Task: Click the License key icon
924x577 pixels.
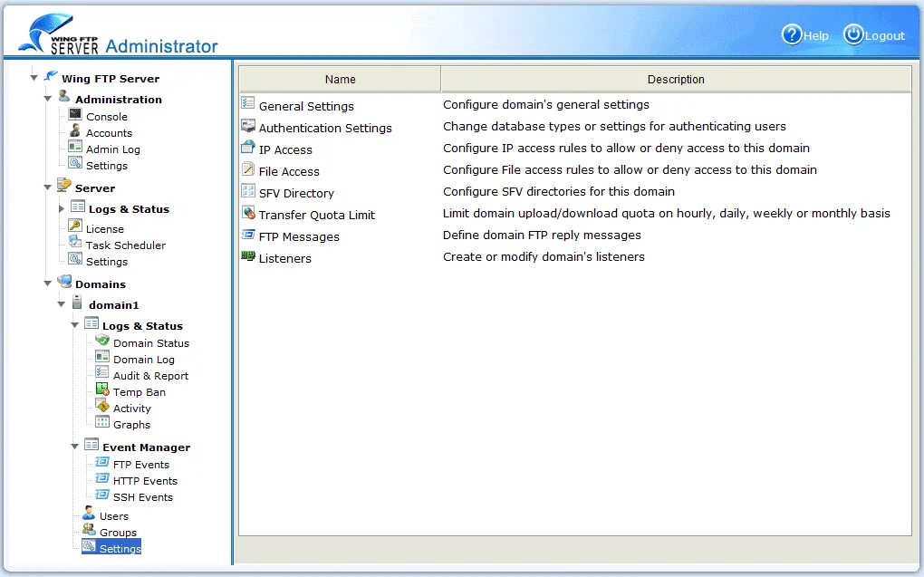Action: pos(75,226)
